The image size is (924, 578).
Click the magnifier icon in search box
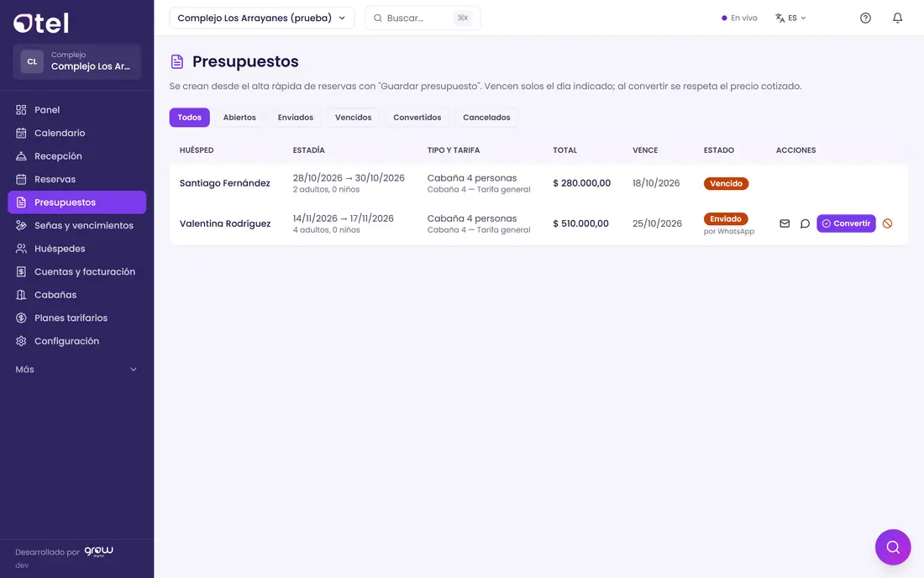tap(378, 18)
